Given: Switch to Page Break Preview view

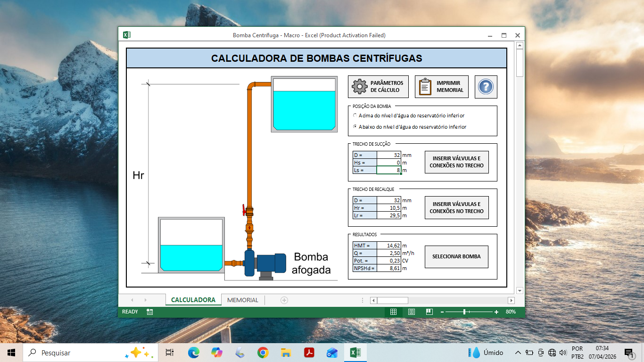Looking at the screenshot, I should point(429,312).
